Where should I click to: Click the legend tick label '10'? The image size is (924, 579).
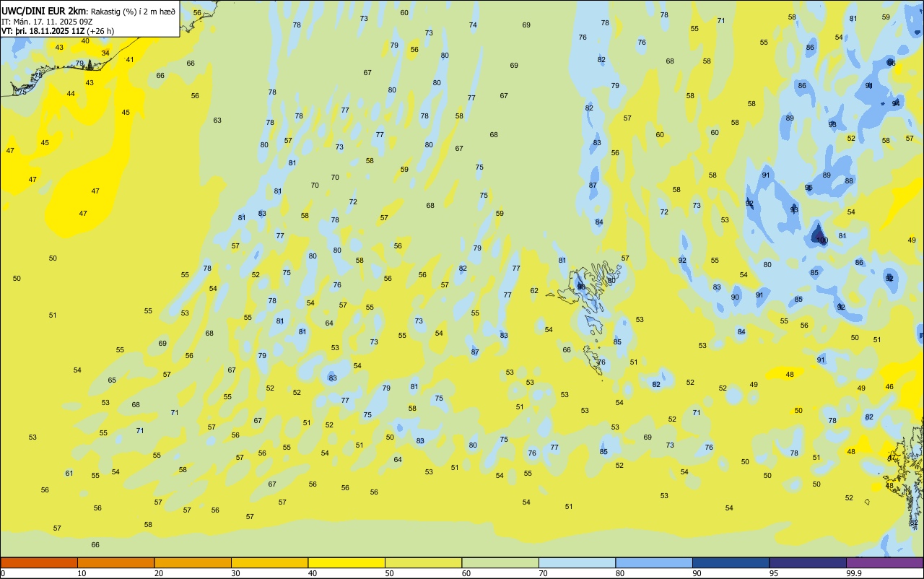pyautogui.click(x=82, y=573)
